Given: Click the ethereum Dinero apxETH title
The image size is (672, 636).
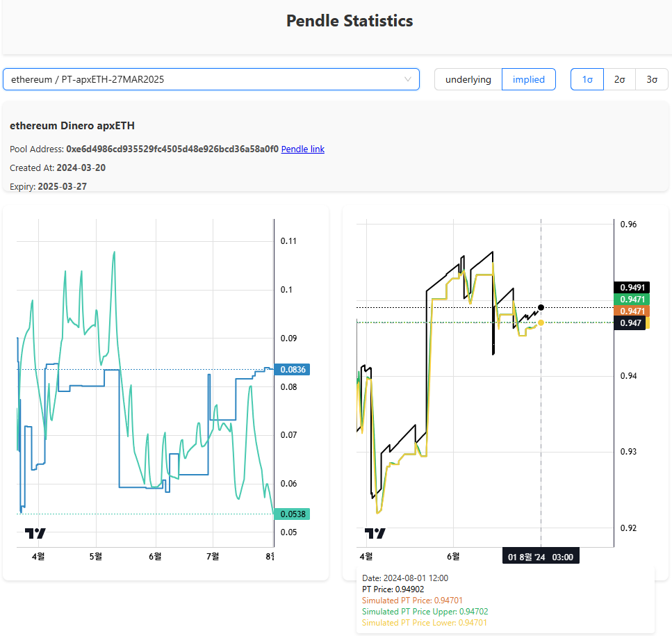Looking at the screenshot, I should tap(72, 126).
